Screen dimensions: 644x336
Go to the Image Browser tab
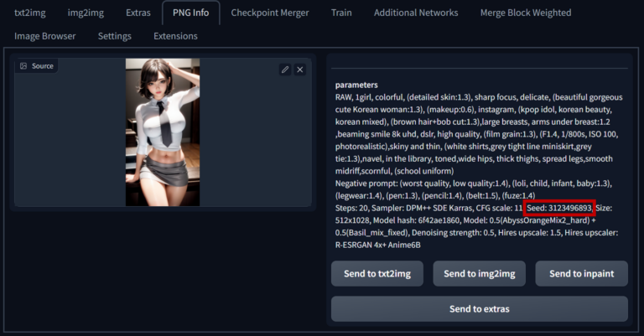pyautogui.click(x=45, y=36)
